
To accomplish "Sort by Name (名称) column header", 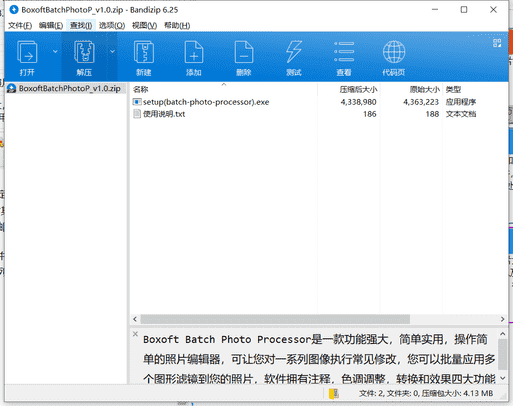I will (140, 89).
